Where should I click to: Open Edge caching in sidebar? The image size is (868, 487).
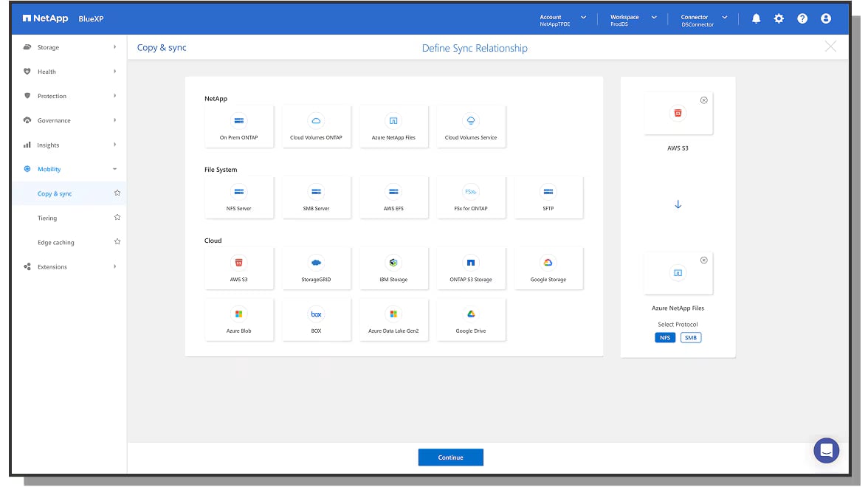click(x=56, y=242)
